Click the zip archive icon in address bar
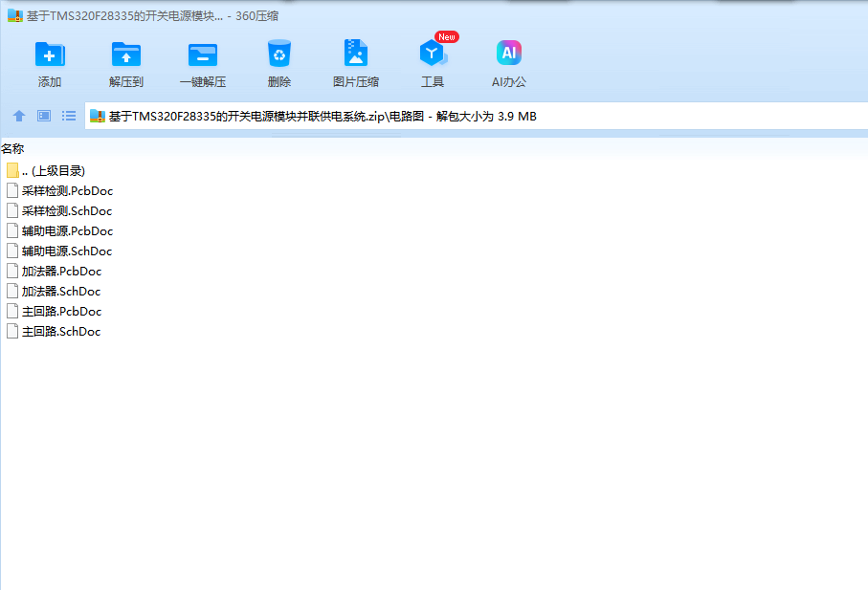The height and width of the screenshot is (590, 868). (98, 116)
